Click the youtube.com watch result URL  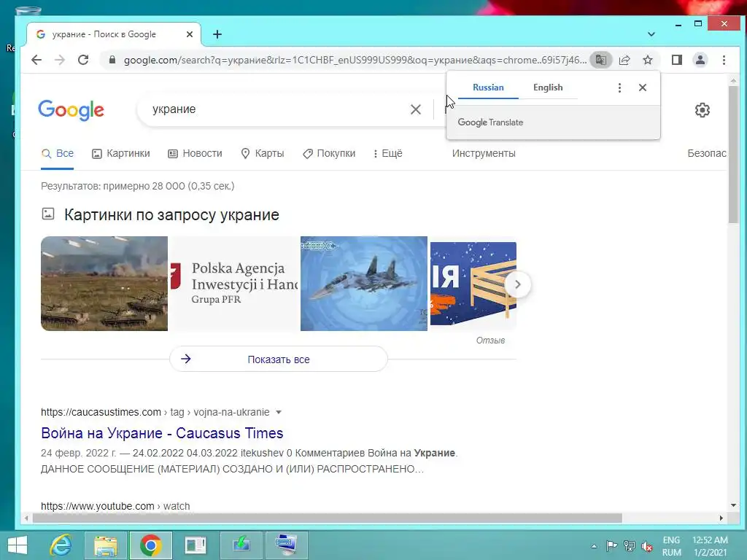(115, 506)
